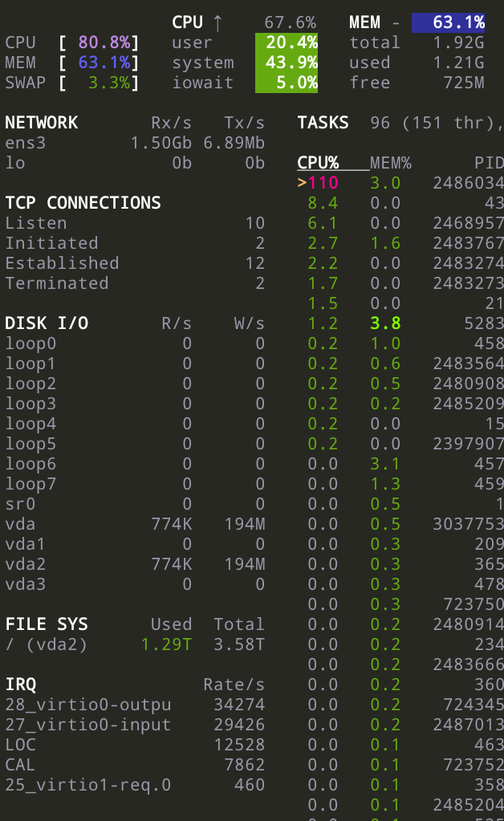Click the / (vda2) filesystem entry
This screenshot has width=504, height=821.
pyautogui.click(x=47, y=644)
